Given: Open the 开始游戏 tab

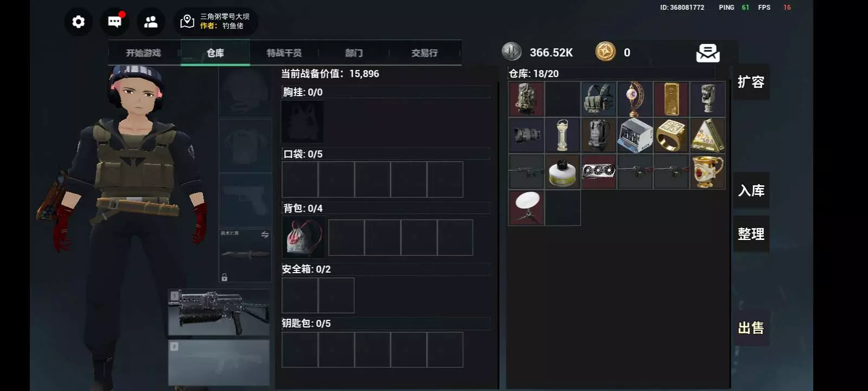Looking at the screenshot, I should 144,53.
